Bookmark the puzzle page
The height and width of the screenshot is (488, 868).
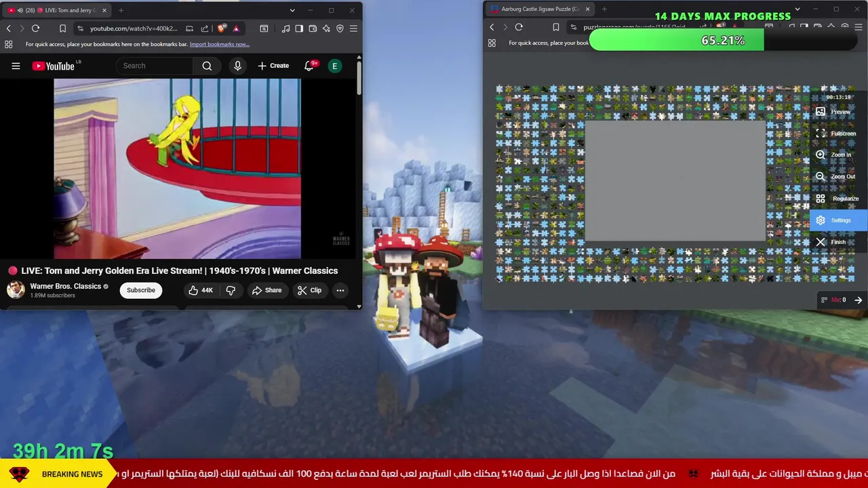tap(555, 27)
